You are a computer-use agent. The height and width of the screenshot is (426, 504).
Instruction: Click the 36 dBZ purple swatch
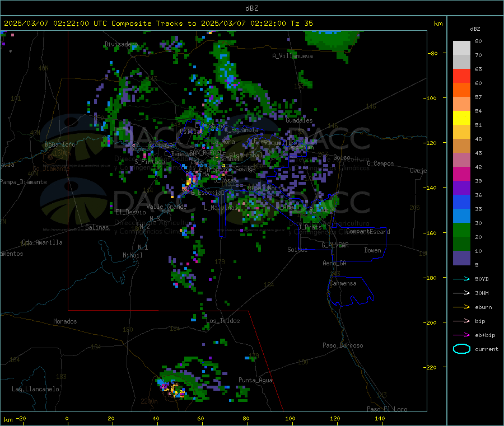[x=461, y=188]
